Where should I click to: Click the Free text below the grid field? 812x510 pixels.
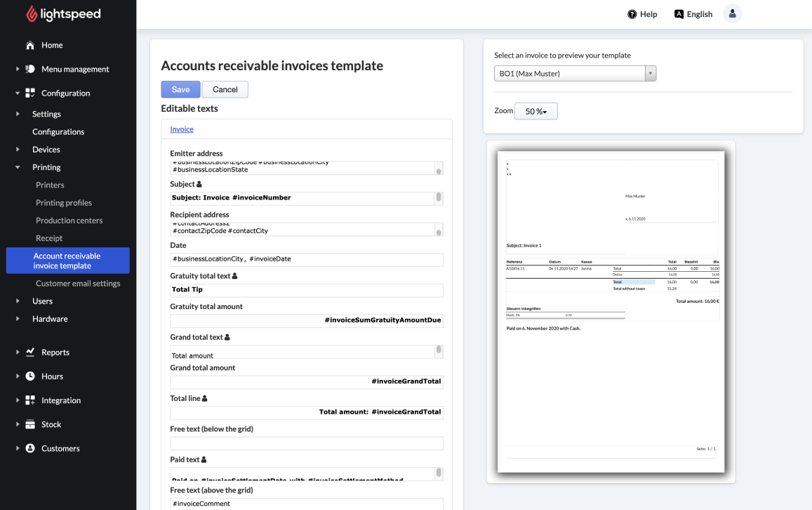coord(306,443)
